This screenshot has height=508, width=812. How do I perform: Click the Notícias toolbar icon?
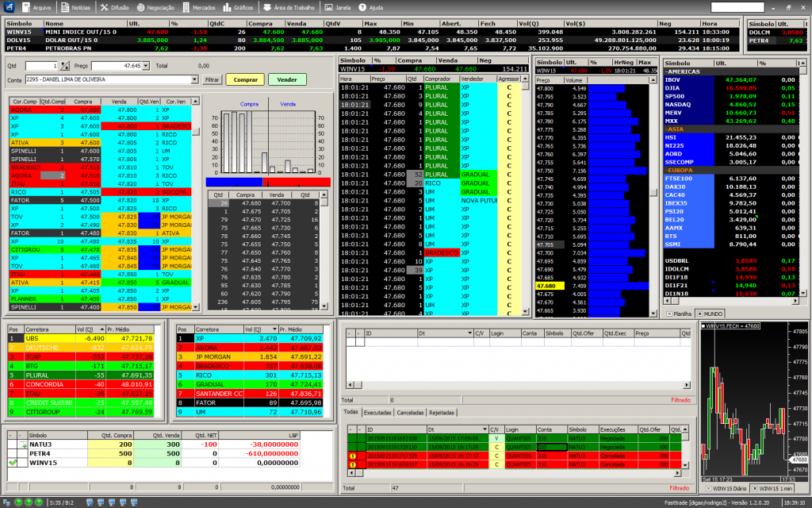[x=75, y=7]
